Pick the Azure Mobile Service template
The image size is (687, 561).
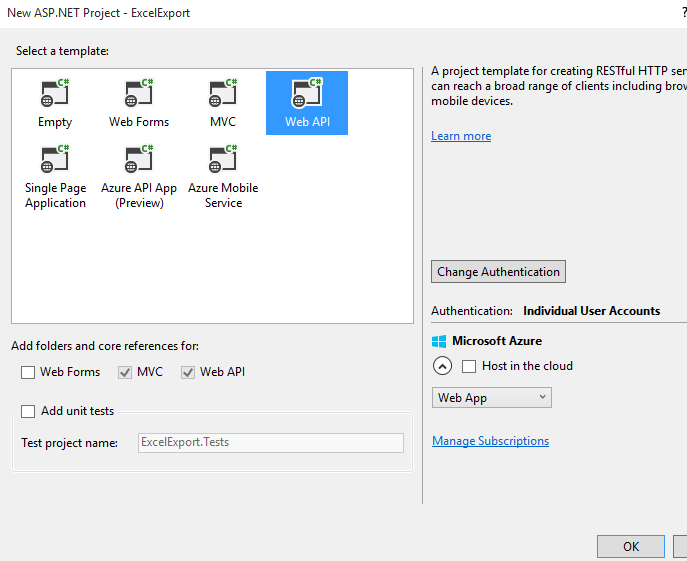(223, 160)
